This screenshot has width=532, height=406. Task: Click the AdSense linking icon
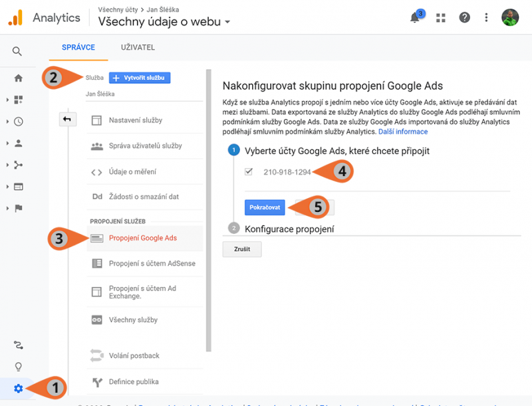[96, 263]
